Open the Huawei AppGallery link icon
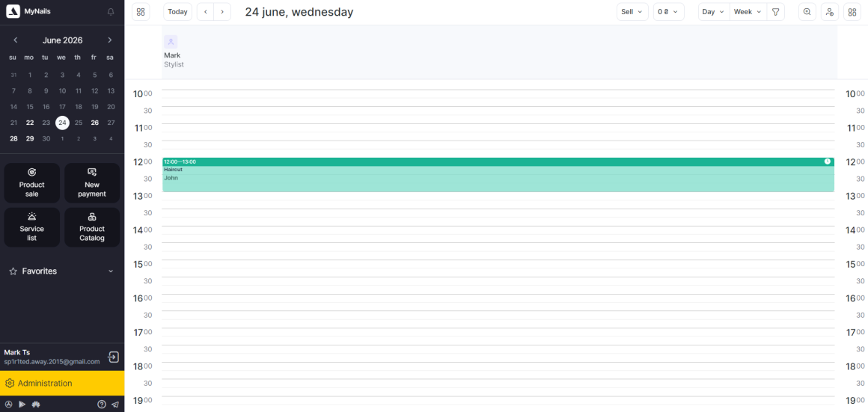 click(x=36, y=405)
